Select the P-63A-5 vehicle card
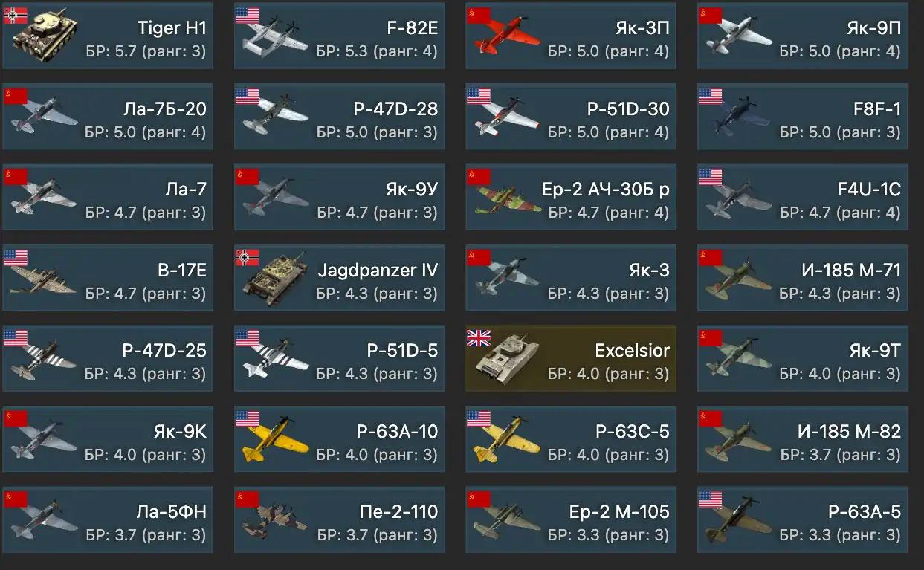Viewport: 924px width, 570px height. click(x=803, y=519)
